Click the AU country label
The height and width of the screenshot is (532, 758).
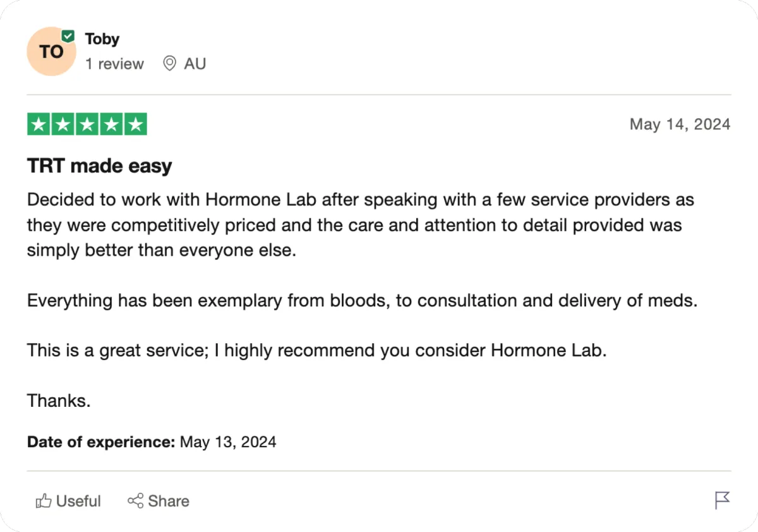[195, 64]
